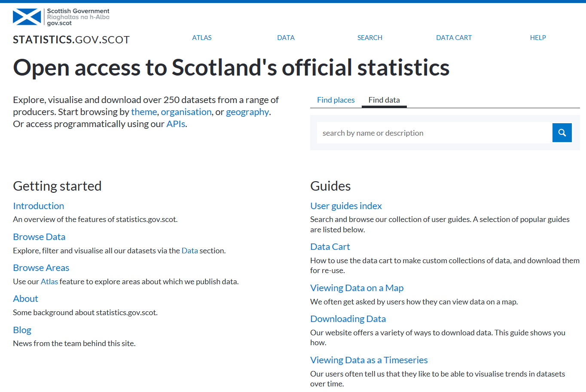
Task: Select the Find data tab
Action: [384, 100]
